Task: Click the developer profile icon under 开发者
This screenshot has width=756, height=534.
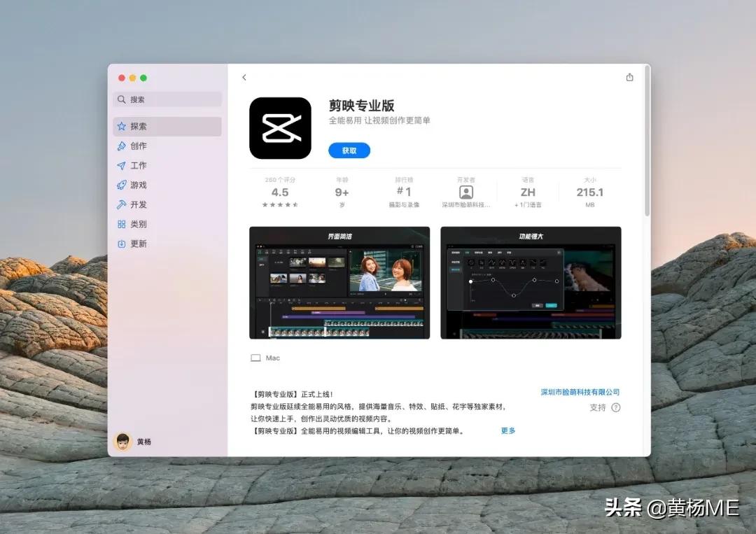Action: 466,190
